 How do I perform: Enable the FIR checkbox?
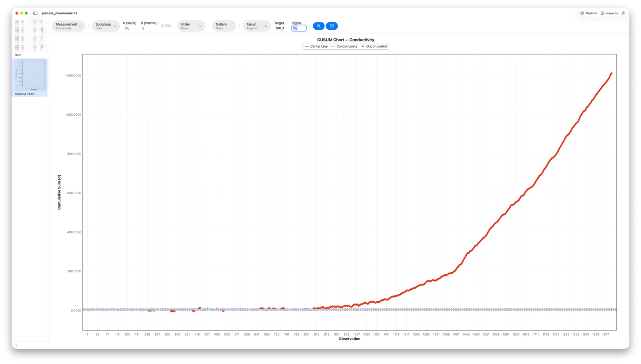coord(163,26)
